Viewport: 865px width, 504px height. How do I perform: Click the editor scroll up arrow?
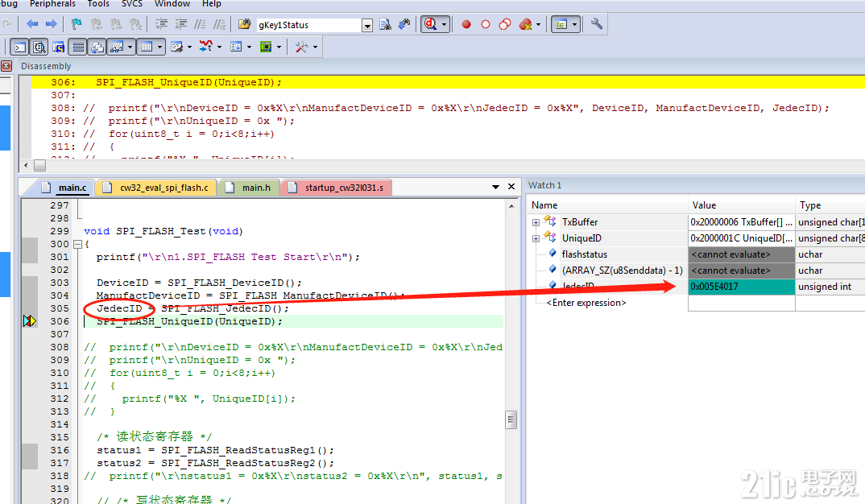coord(511,205)
